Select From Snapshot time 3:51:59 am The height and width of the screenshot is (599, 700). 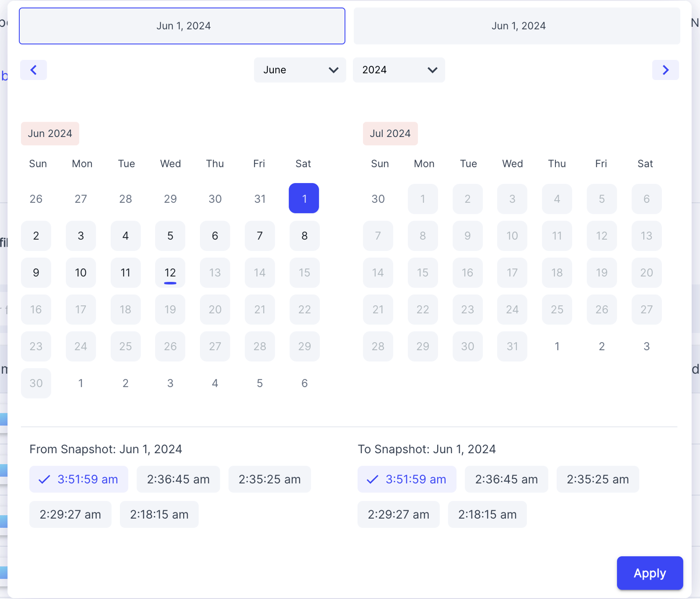coord(79,479)
